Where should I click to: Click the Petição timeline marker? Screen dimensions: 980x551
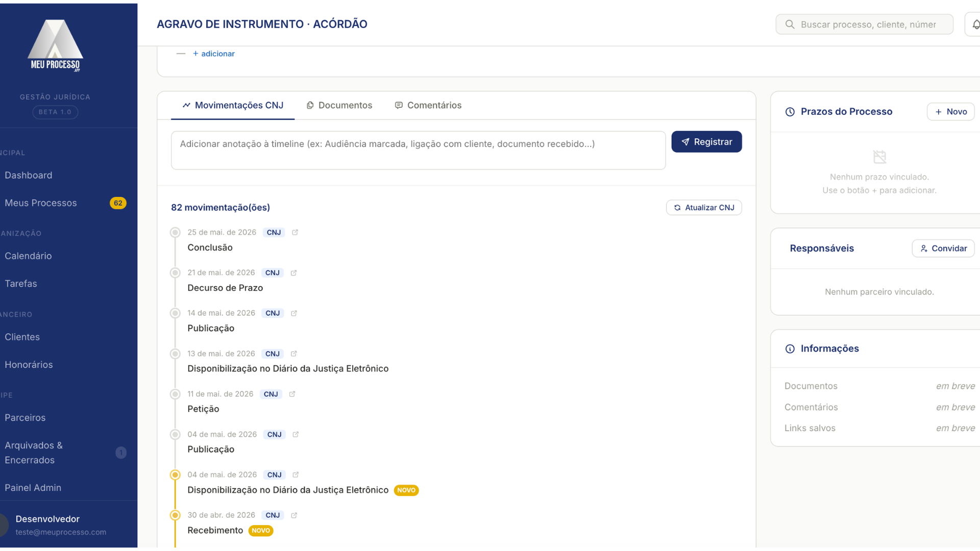(175, 394)
